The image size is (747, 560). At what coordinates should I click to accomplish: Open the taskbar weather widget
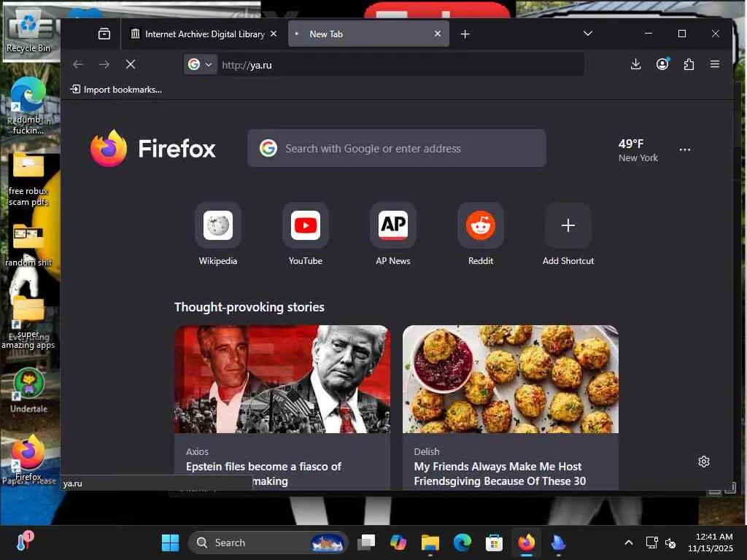(x=24, y=542)
